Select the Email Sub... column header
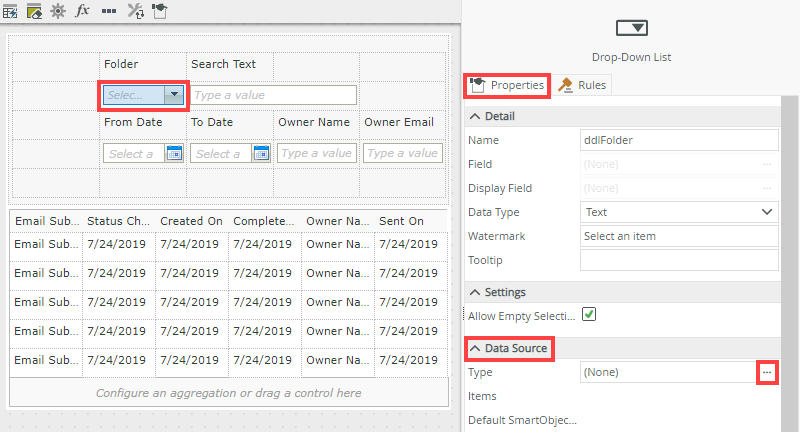The image size is (800, 432). [47, 221]
